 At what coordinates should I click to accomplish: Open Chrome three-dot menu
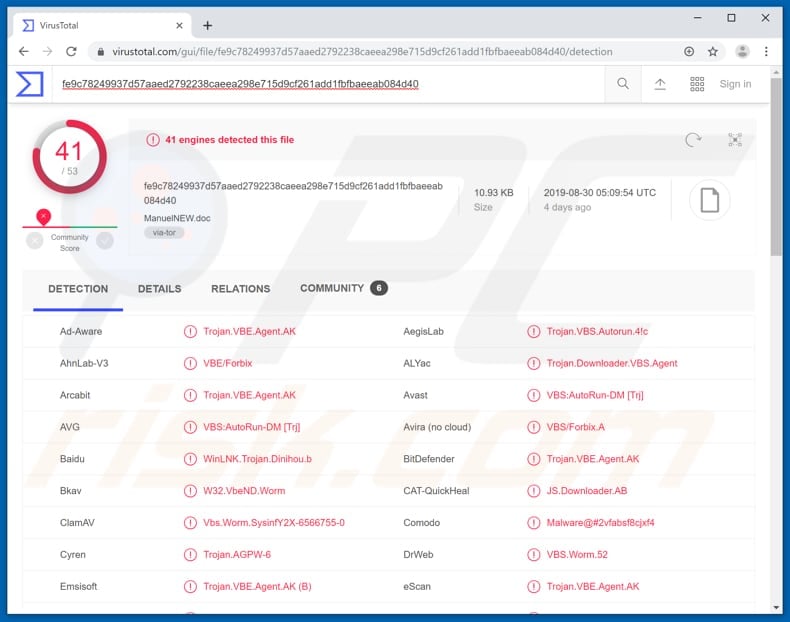point(766,51)
